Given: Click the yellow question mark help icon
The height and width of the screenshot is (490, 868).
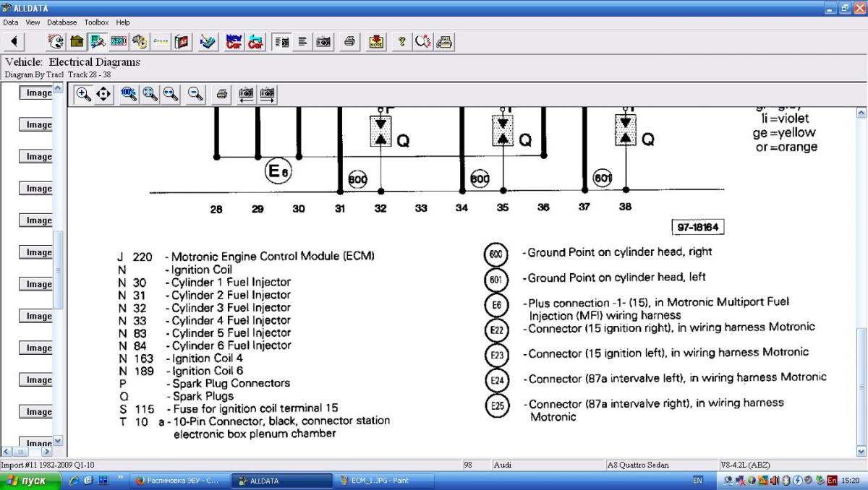Looking at the screenshot, I should point(402,41).
